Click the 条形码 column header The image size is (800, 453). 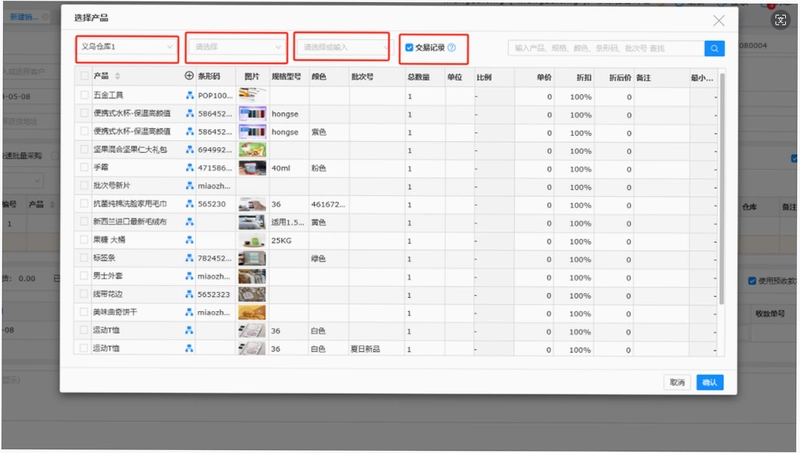coord(209,76)
